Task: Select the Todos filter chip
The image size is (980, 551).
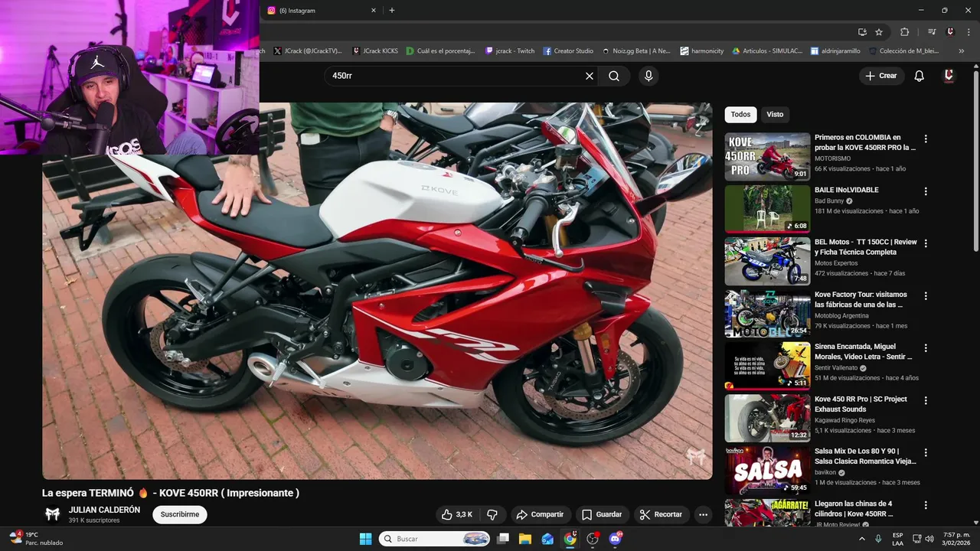Action: click(740, 114)
